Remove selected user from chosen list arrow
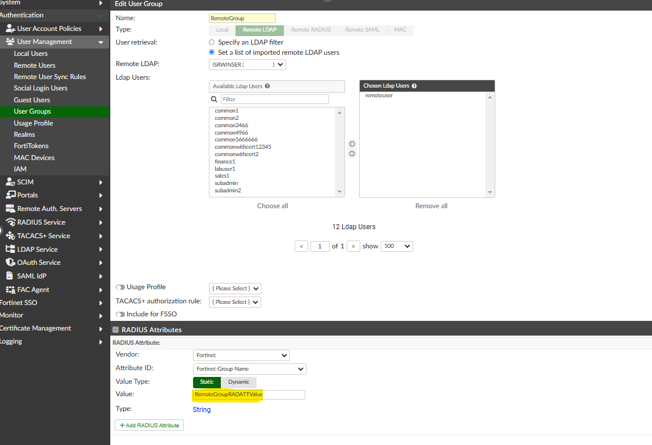Image resolution: width=652 pixels, height=445 pixels. (352, 154)
